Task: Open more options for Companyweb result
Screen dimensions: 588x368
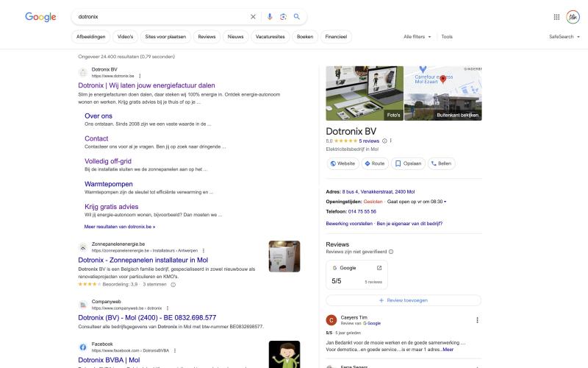Action: point(168,308)
